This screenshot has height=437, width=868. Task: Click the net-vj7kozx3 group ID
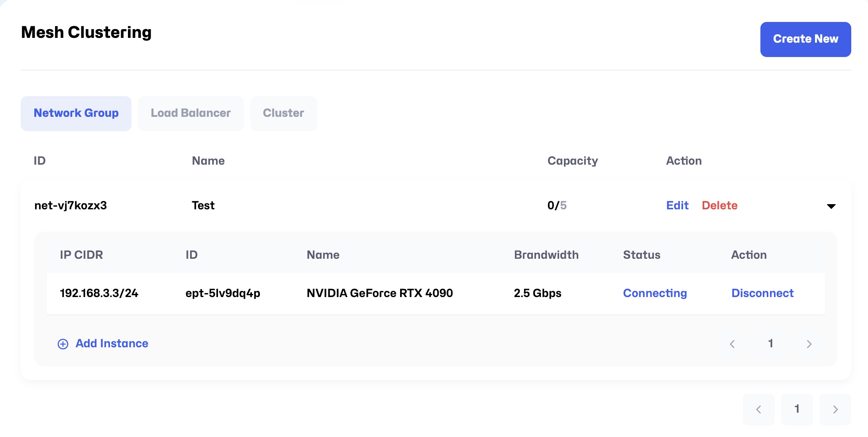coord(71,205)
